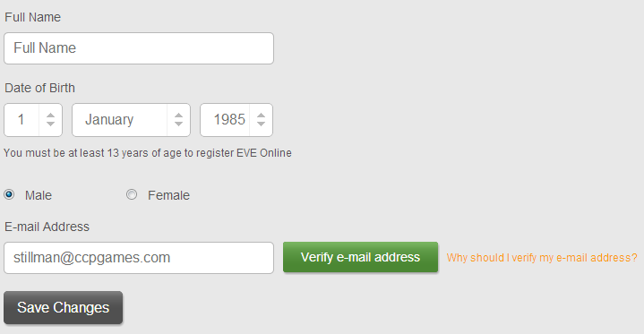Viewport: 644px width, 334px height.
Task: Click the up arrow on the day selector
Action: pyautogui.click(x=50, y=116)
